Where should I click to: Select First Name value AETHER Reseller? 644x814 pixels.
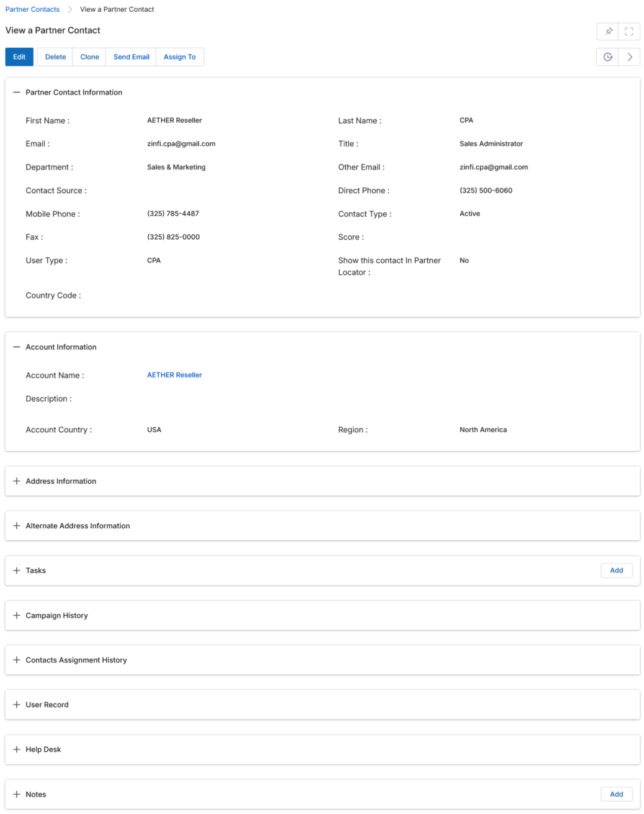tap(174, 120)
